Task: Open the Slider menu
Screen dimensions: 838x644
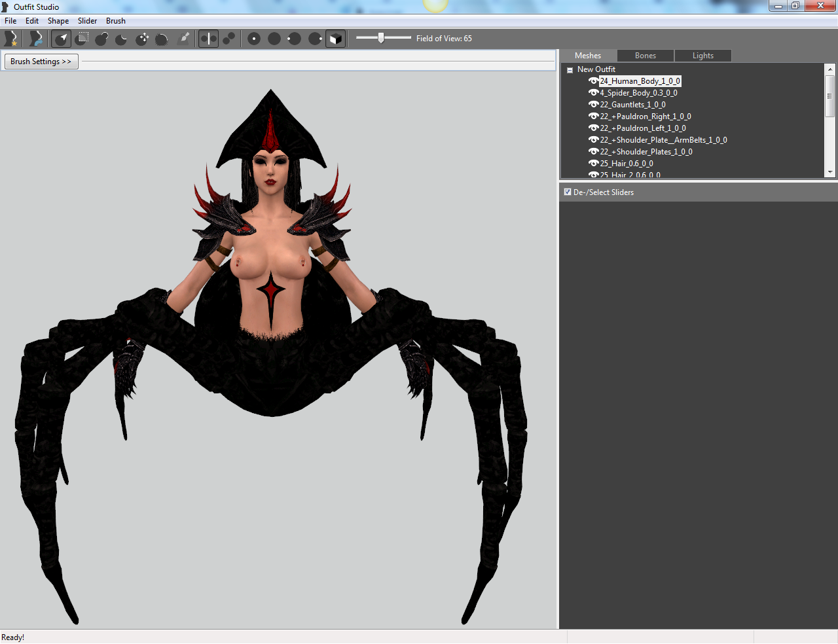Action: point(87,21)
